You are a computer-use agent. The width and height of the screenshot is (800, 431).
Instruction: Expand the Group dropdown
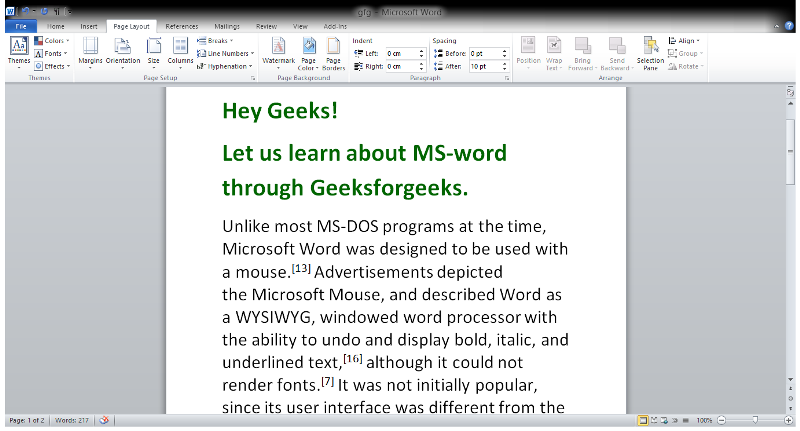686,53
